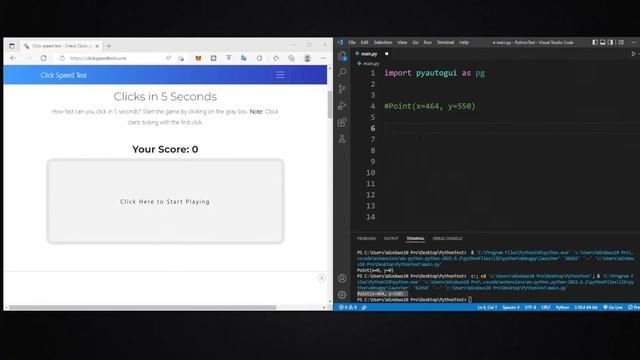This screenshot has width=640, height=360.
Task: Click line 1 import pyautogui code
Action: (434, 73)
